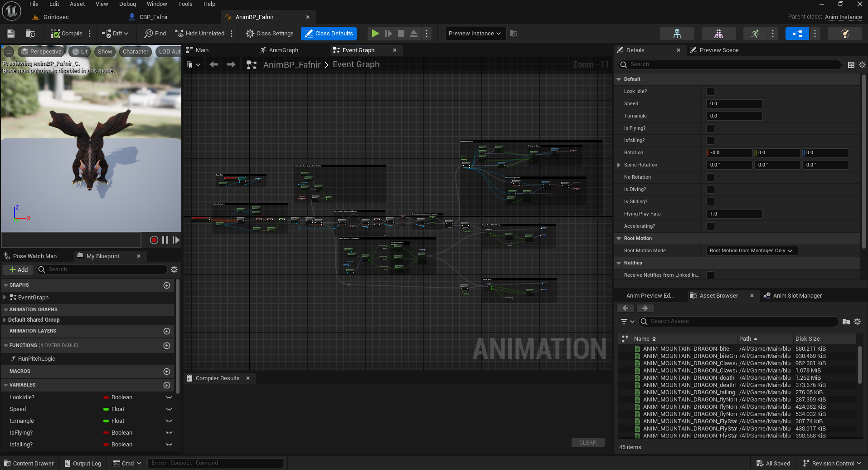Open Root Motion Mode dropdown
The width and height of the screenshot is (868, 470).
pyautogui.click(x=751, y=251)
